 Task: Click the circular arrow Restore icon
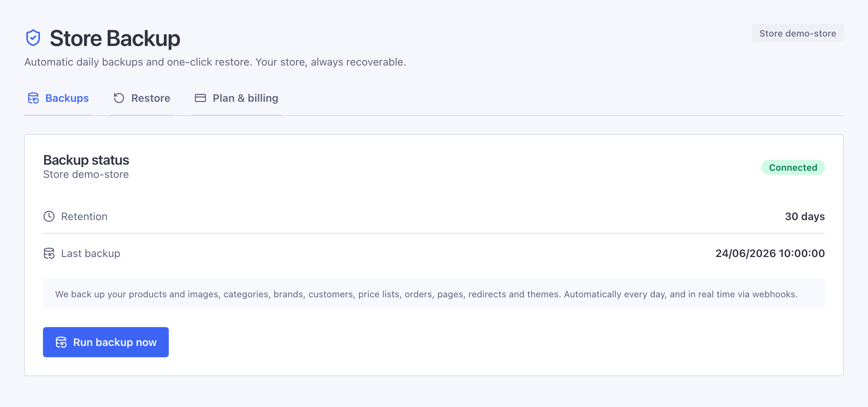[x=119, y=98]
